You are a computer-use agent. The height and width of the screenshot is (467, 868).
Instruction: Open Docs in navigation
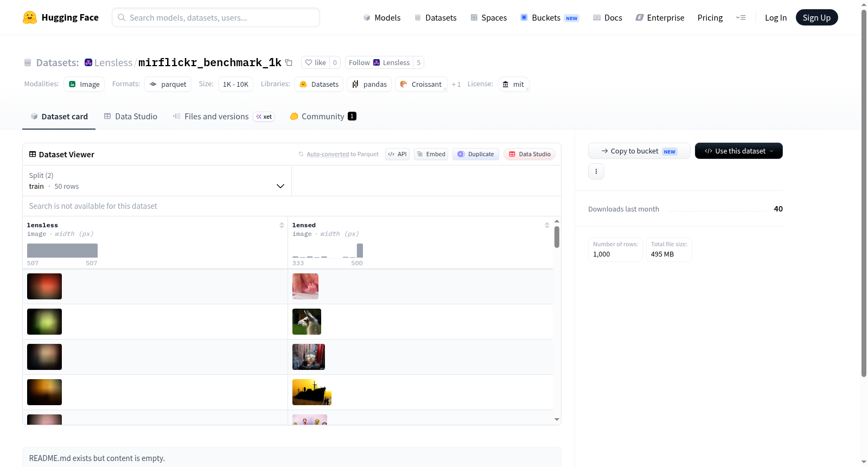(x=608, y=17)
